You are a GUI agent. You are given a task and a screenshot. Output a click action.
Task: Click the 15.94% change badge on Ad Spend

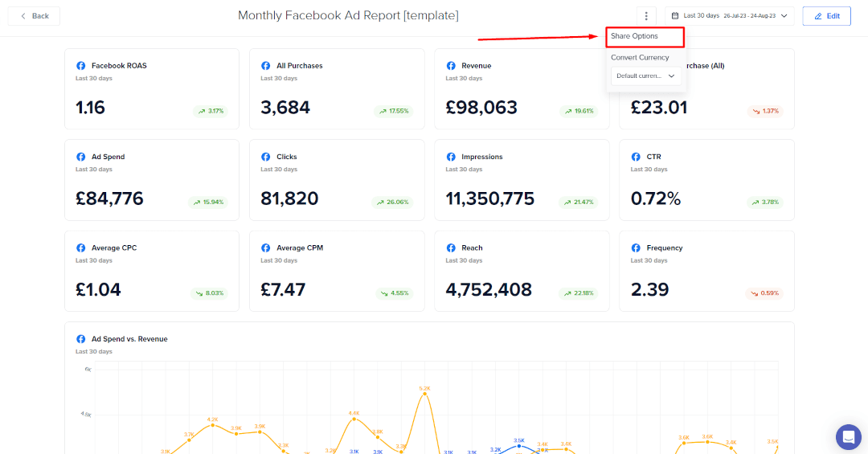208,202
